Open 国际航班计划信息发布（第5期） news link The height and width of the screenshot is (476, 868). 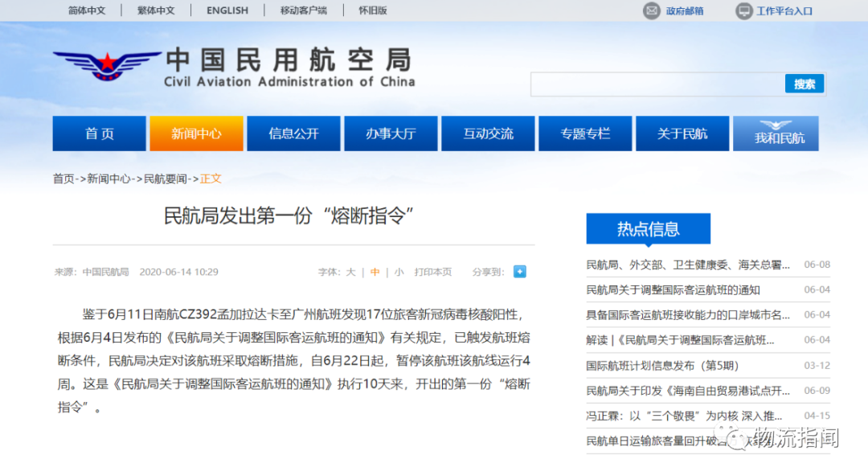pyautogui.click(x=662, y=365)
